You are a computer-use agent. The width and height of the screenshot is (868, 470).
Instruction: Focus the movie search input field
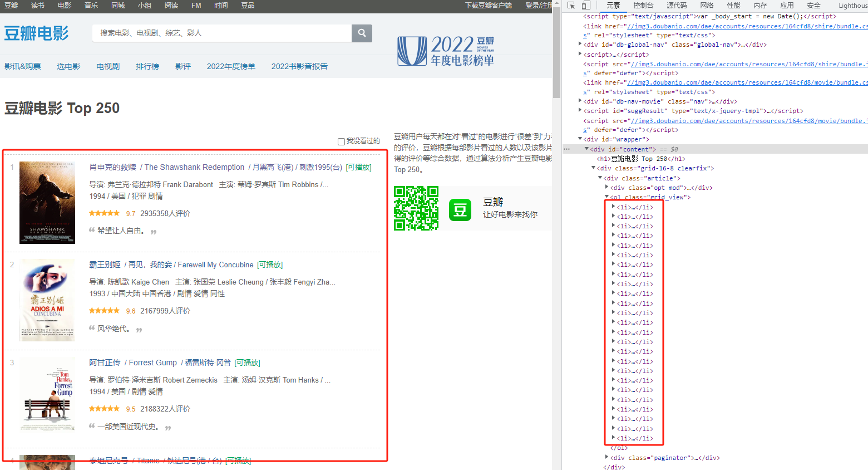222,33
